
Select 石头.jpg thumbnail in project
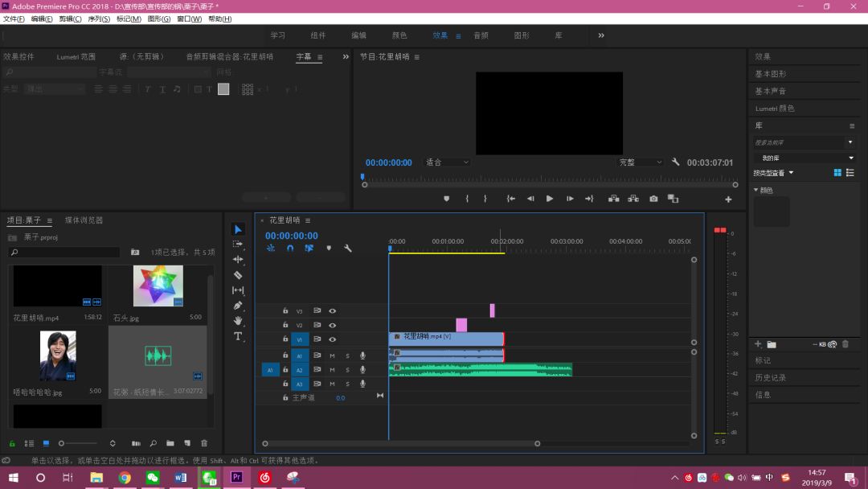(158, 286)
